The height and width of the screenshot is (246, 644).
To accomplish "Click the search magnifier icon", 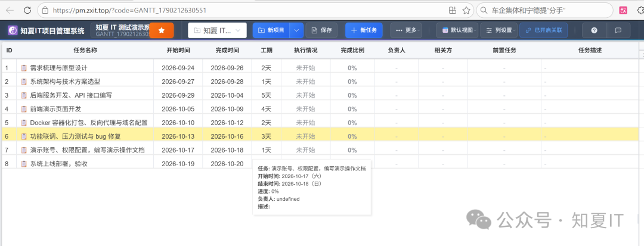I will pos(484,10).
